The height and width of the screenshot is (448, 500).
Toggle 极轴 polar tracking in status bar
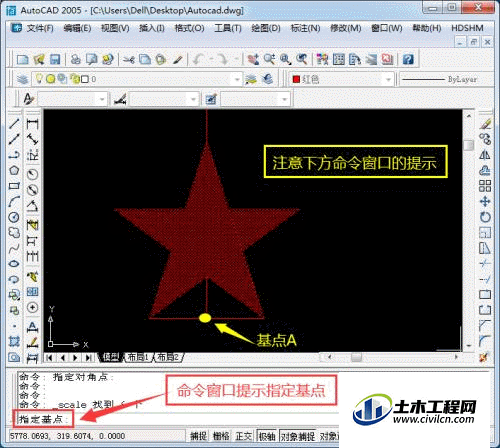267,436
